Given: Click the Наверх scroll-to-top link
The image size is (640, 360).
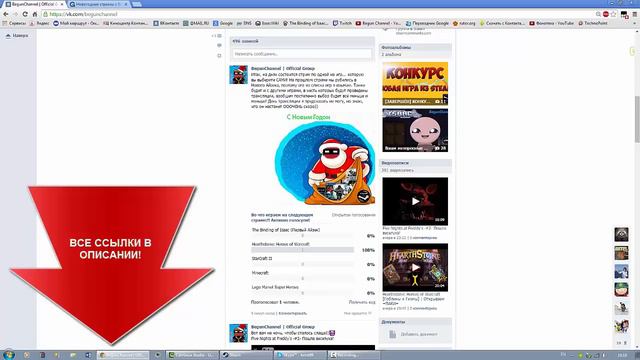Looking at the screenshot, I should tap(17, 36).
